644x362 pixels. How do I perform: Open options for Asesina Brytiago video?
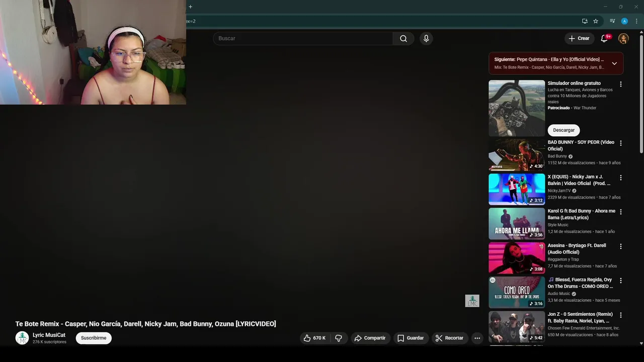coord(620,246)
